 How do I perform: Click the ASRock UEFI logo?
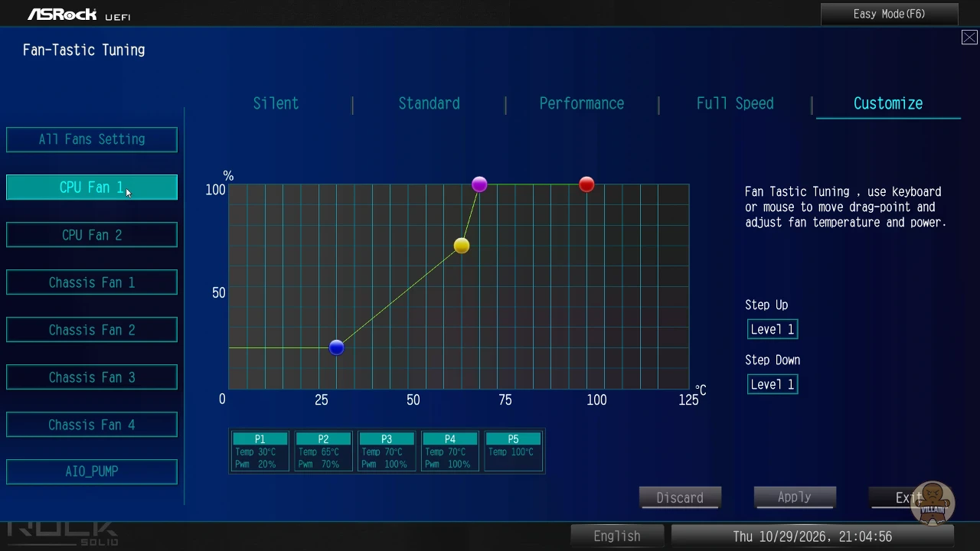79,15
